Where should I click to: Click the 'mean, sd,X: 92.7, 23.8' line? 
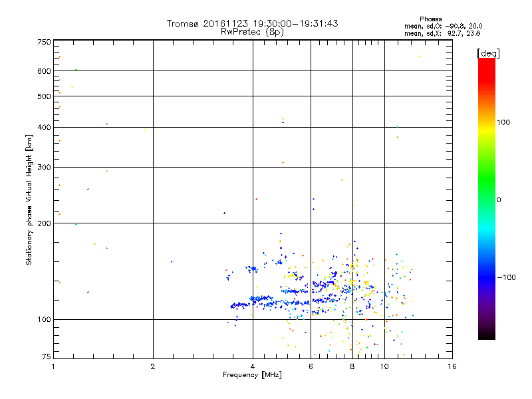[442, 33]
